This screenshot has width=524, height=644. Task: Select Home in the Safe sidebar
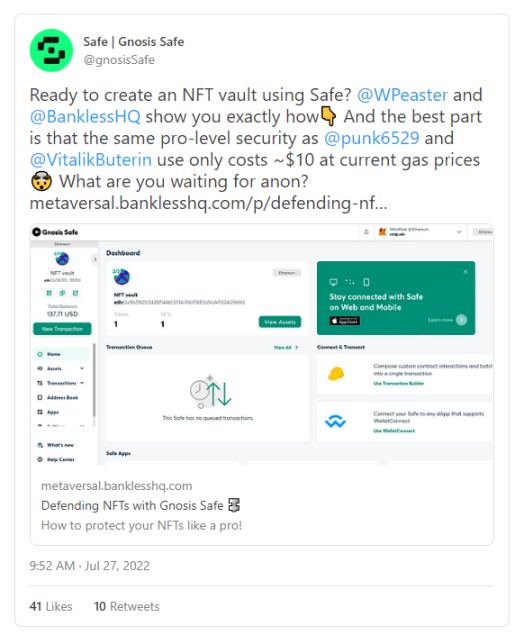click(61, 354)
